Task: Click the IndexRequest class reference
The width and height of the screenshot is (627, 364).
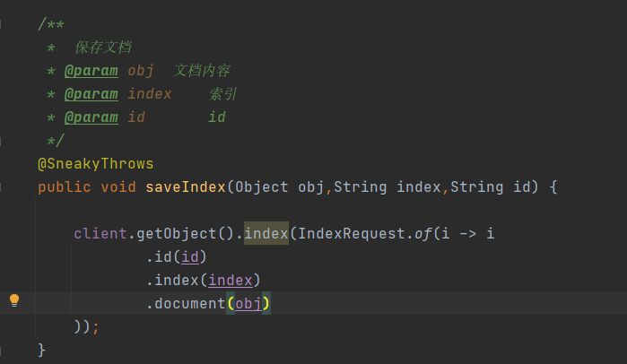Action: (352, 233)
